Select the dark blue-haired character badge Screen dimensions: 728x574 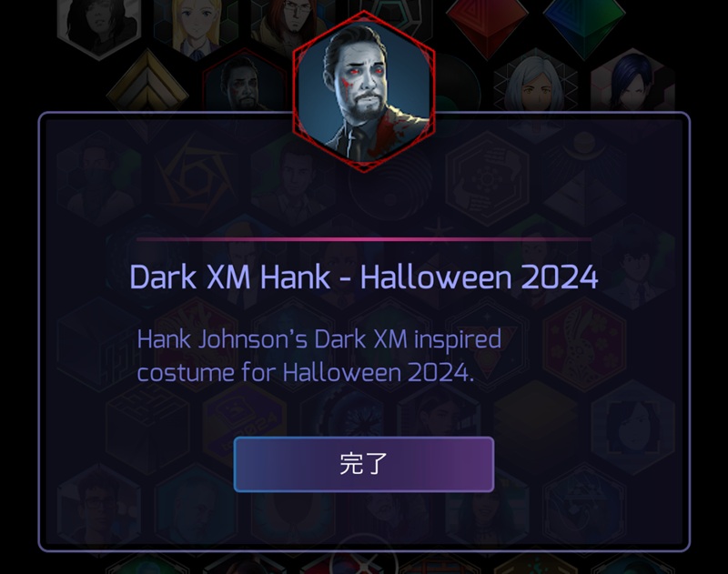coord(632,86)
